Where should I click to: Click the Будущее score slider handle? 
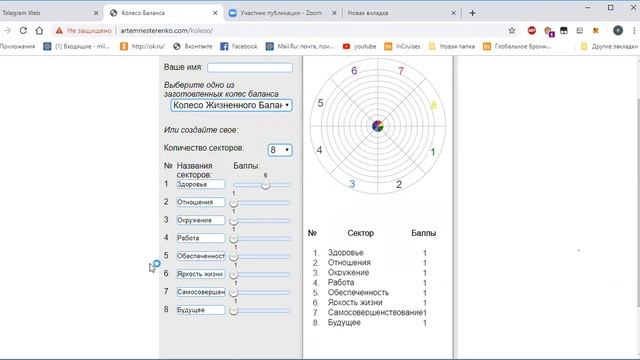pos(233,311)
